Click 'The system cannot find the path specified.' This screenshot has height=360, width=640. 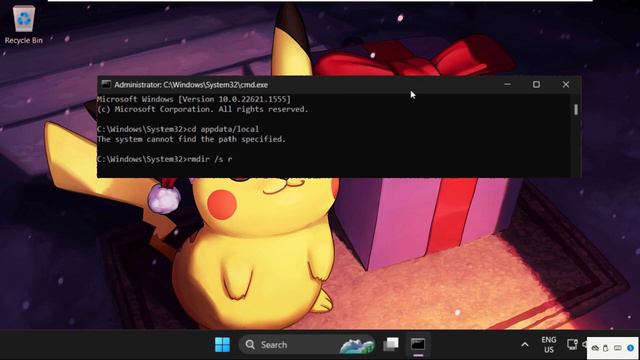point(191,139)
